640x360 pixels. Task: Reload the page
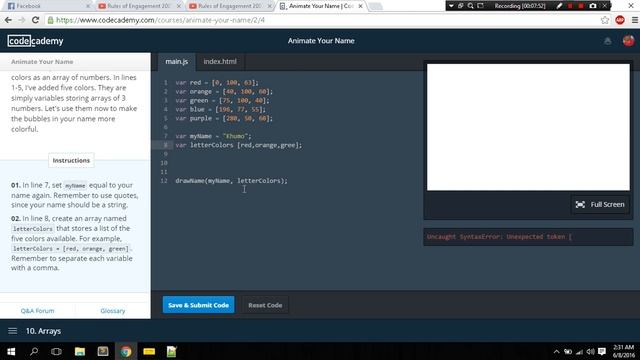(36, 20)
